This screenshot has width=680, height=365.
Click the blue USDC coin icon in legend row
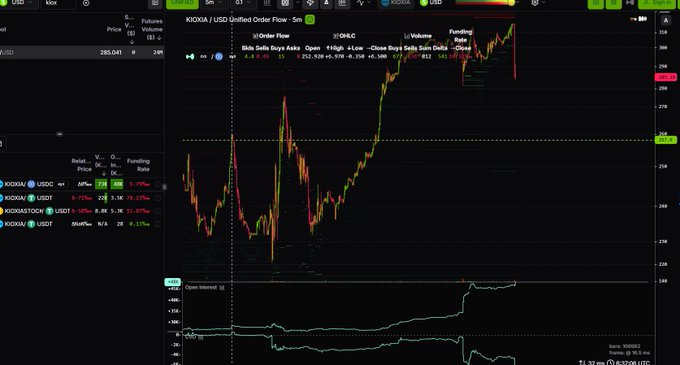(x=219, y=56)
